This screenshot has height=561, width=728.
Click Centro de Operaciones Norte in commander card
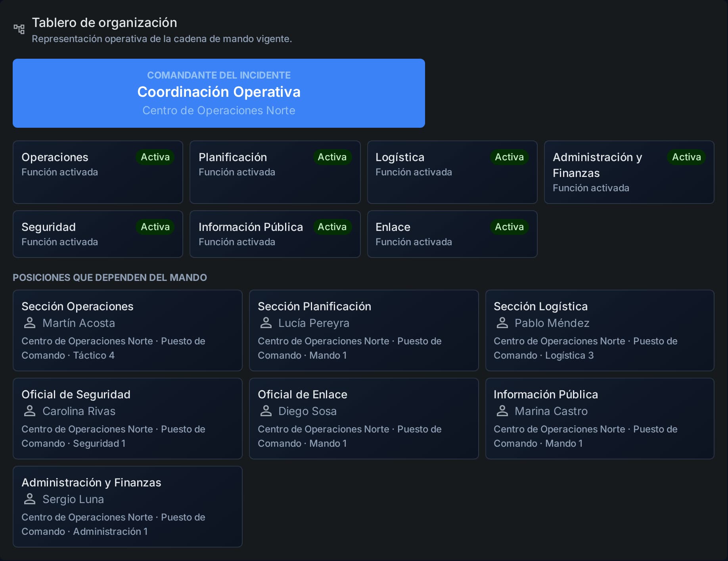pyautogui.click(x=219, y=110)
